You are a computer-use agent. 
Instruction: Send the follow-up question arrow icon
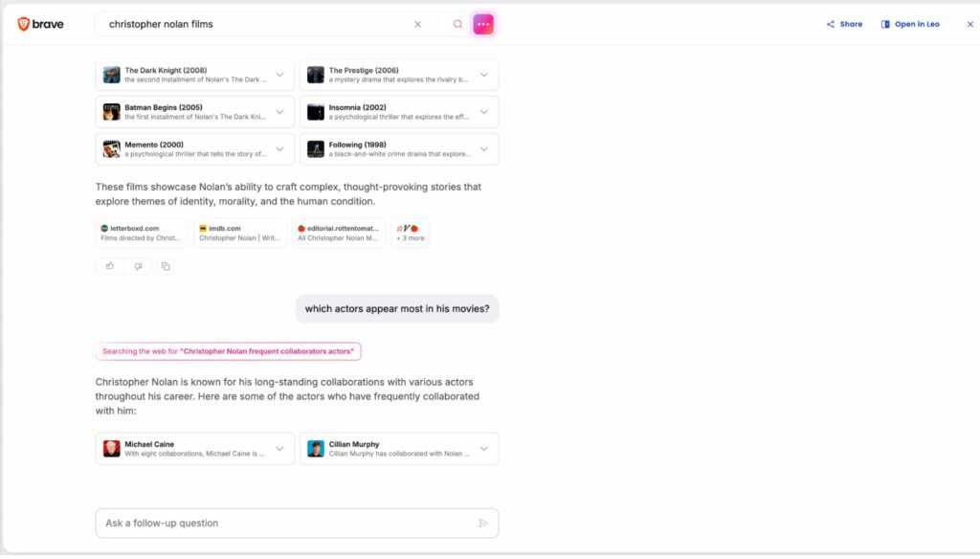coord(483,524)
